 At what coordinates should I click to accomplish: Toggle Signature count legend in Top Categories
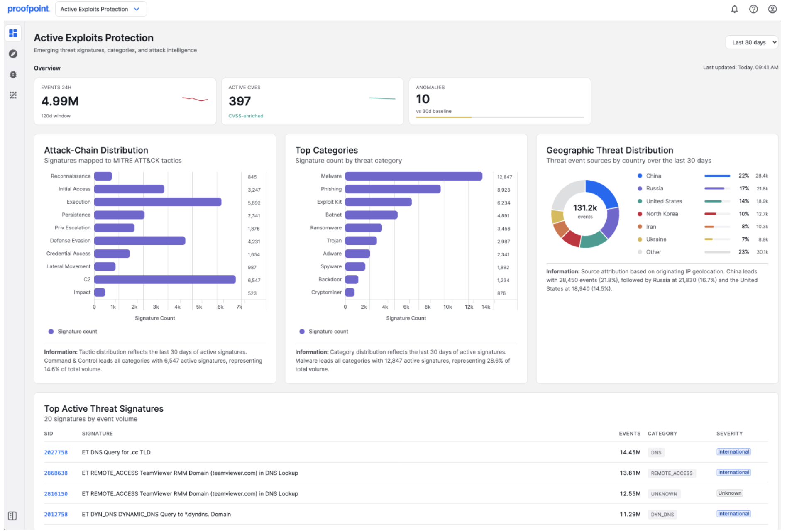(x=324, y=332)
